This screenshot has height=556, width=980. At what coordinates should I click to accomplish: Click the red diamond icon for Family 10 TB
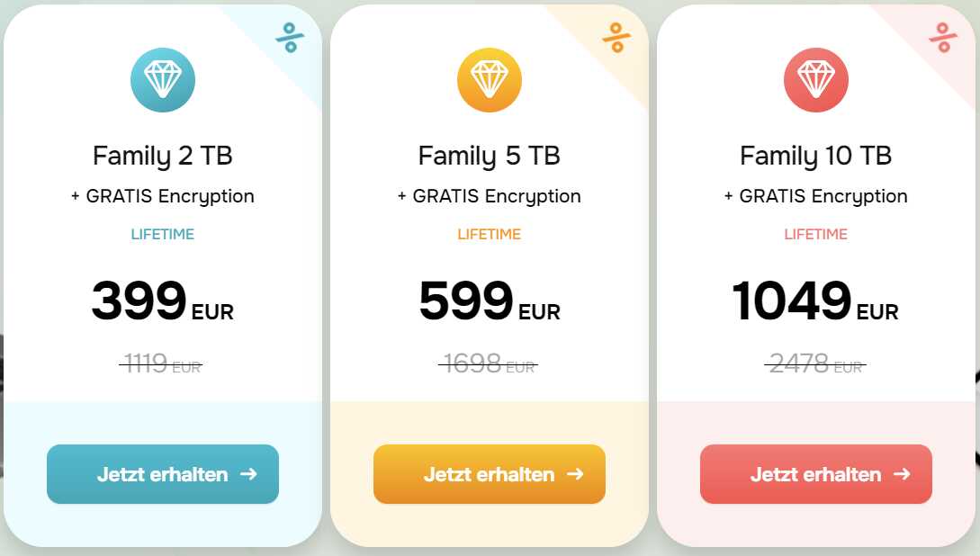click(x=815, y=80)
